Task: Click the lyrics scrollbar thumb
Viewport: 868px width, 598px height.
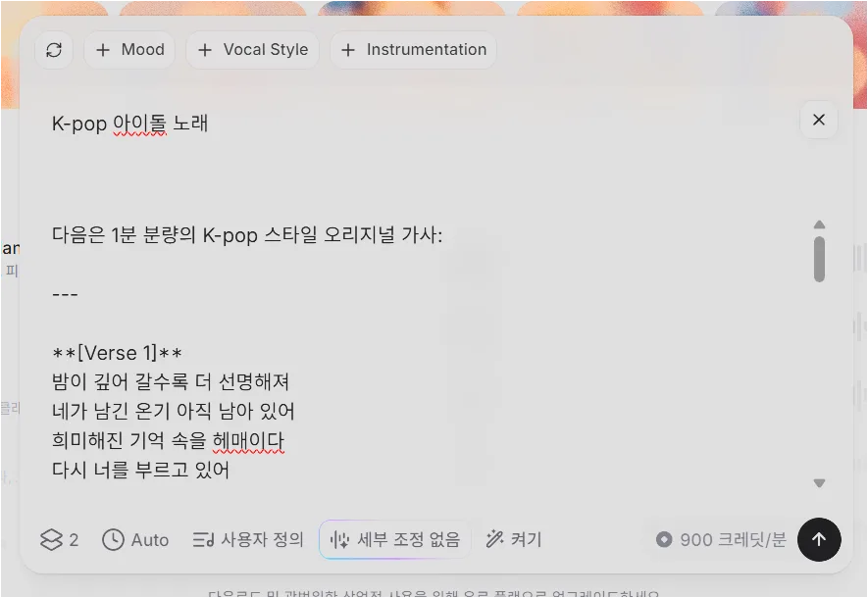Action: pos(819,259)
